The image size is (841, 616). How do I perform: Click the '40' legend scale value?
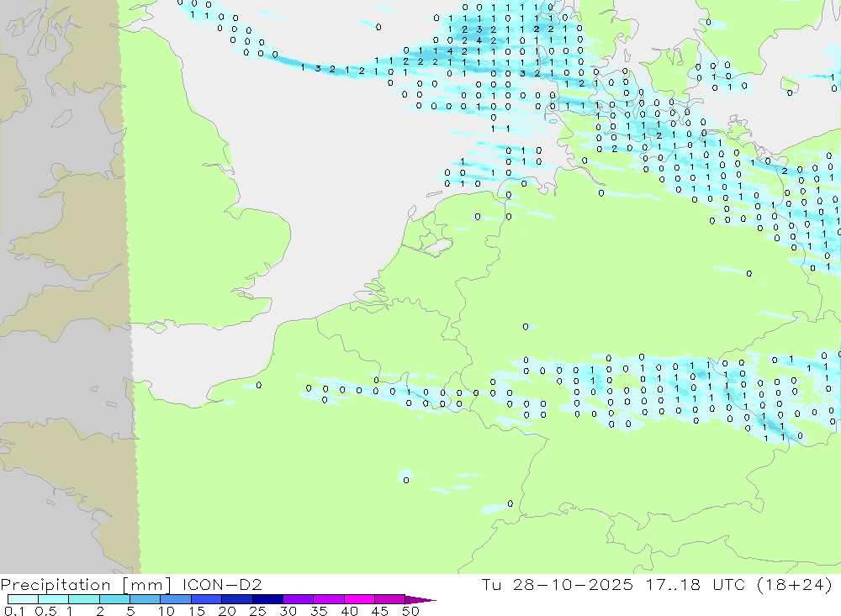[x=350, y=611]
